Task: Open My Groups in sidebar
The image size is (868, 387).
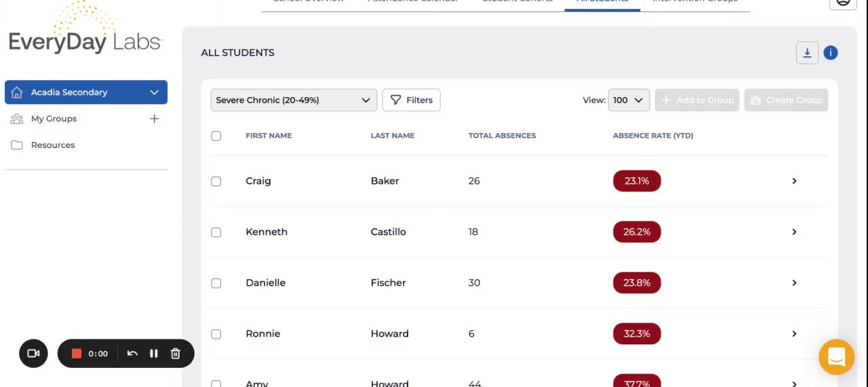Action: click(54, 119)
